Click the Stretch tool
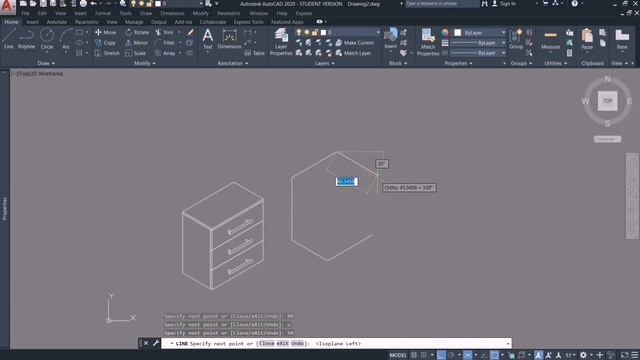Image resolution: width=640 pixels, height=360 pixels. [x=107, y=53]
